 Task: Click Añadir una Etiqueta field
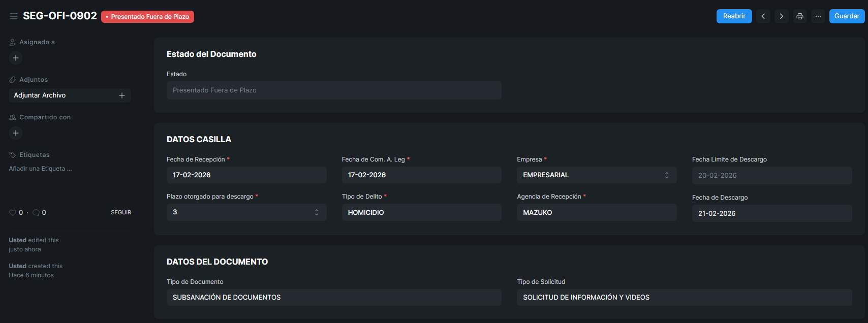click(x=41, y=169)
